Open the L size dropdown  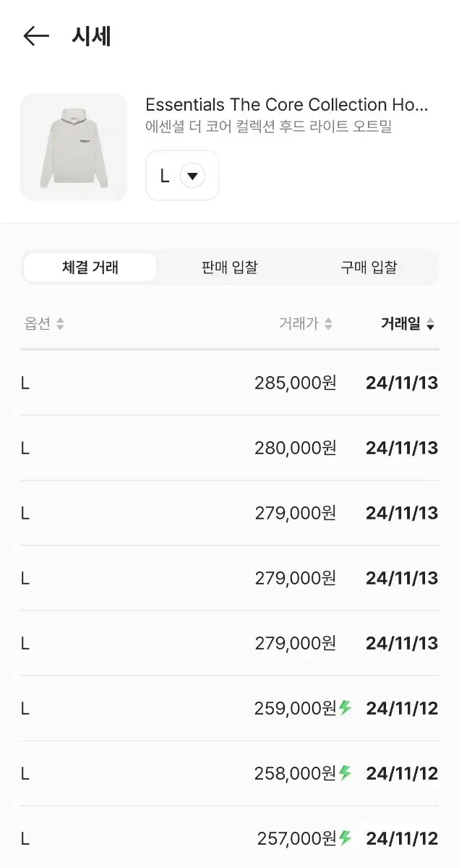(182, 176)
